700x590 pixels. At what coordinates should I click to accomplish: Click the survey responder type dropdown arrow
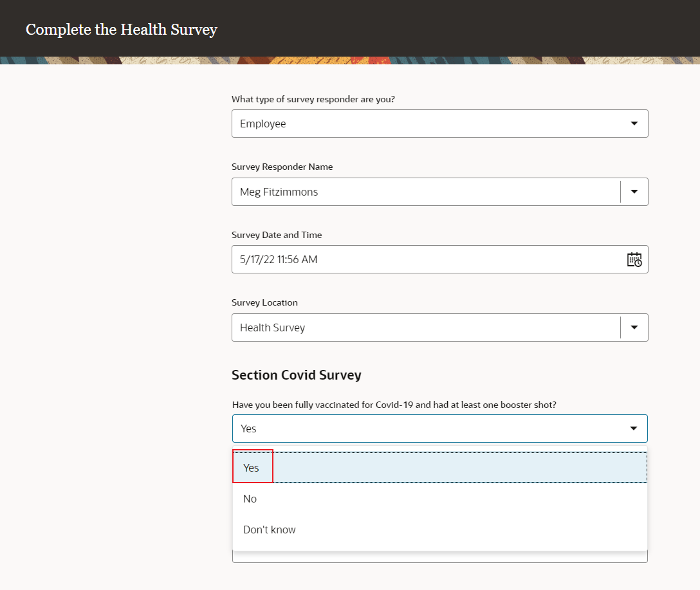[x=634, y=123]
